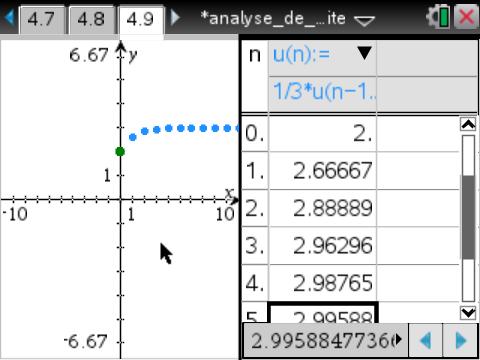Image resolution: width=480 pixels, height=360 pixels.
Task: Click y-axis tick label 1
Action: coord(107,175)
